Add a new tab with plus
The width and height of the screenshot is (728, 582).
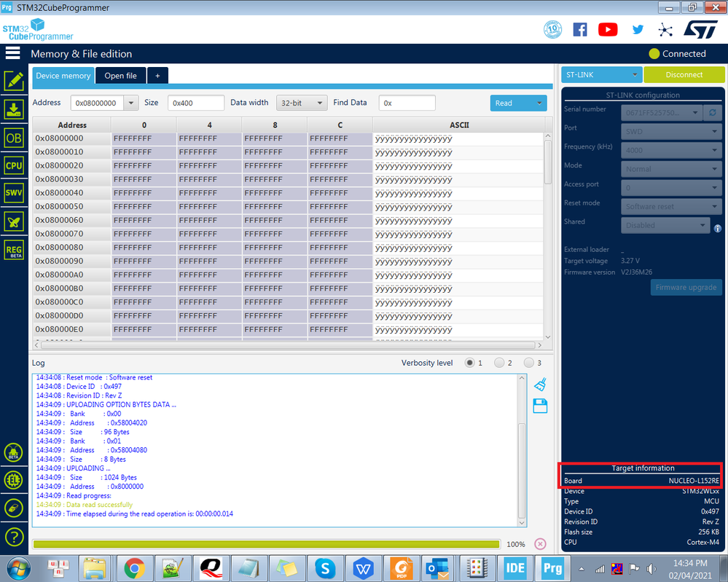[157, 76]
